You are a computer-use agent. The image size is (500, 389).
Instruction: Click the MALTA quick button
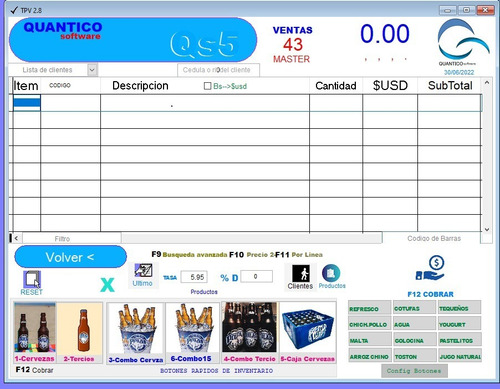click(369, 340)
